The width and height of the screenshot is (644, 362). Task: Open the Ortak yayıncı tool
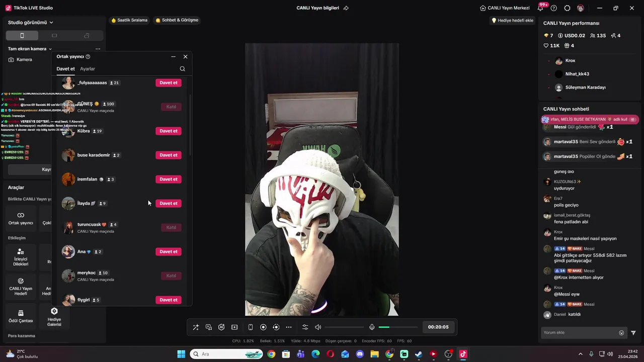[21, 219]
